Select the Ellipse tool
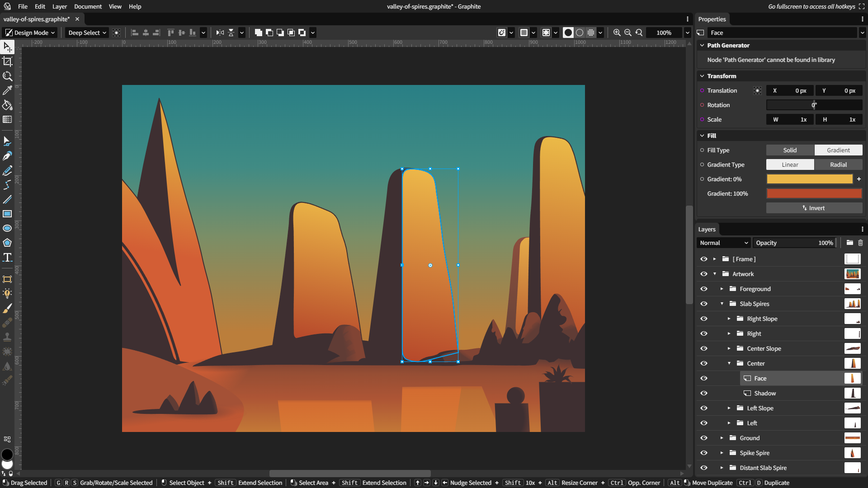Viewport: 868px width, 488px height. (x=7, y=228)
